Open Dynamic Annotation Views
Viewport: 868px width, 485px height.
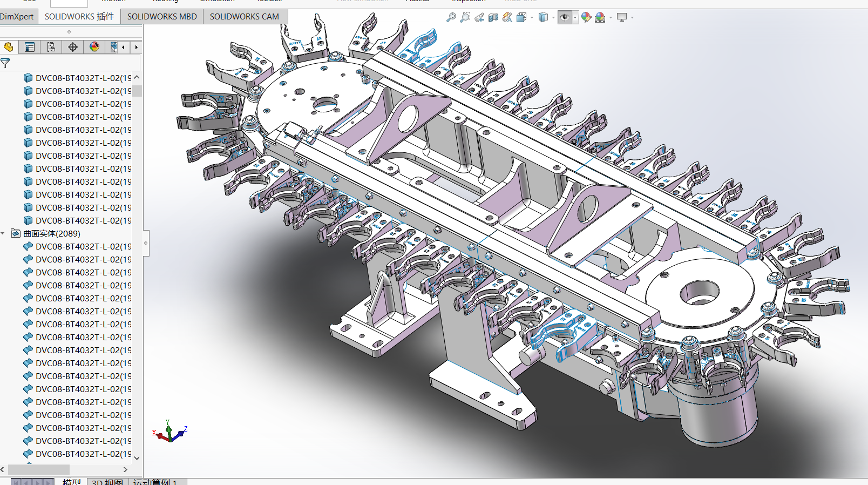pyautogui.click(x=507, y=17)
